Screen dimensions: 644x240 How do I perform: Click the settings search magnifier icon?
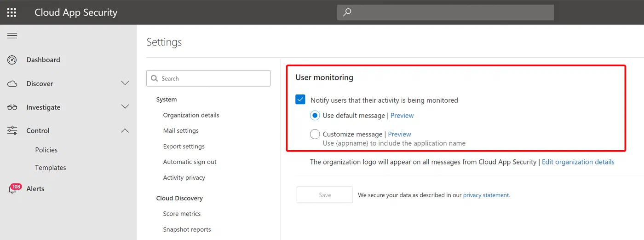coord(154,78)
